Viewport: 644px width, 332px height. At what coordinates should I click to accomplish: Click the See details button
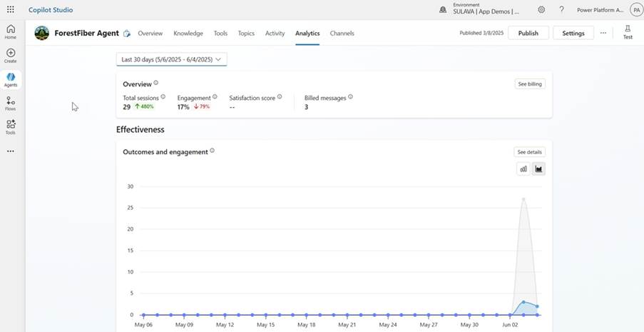(x=530, y=152)
